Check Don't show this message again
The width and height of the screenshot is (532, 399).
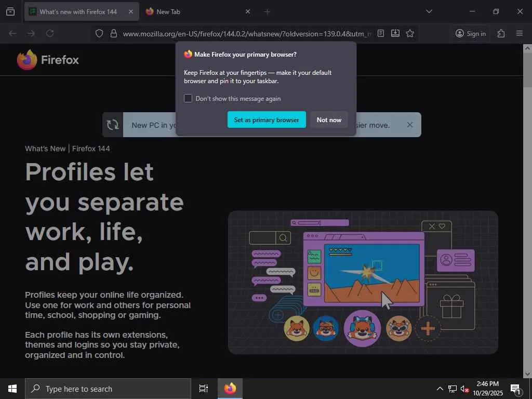[188, 98]
